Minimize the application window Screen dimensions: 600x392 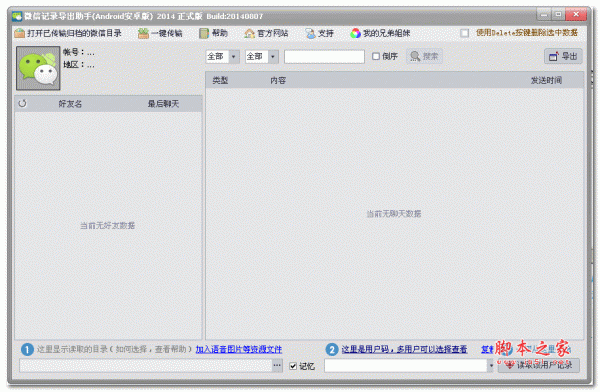click(543, 15)
